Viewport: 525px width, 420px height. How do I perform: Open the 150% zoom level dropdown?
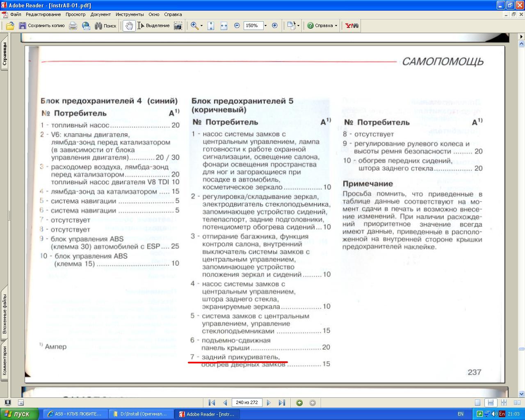[265, 25]
